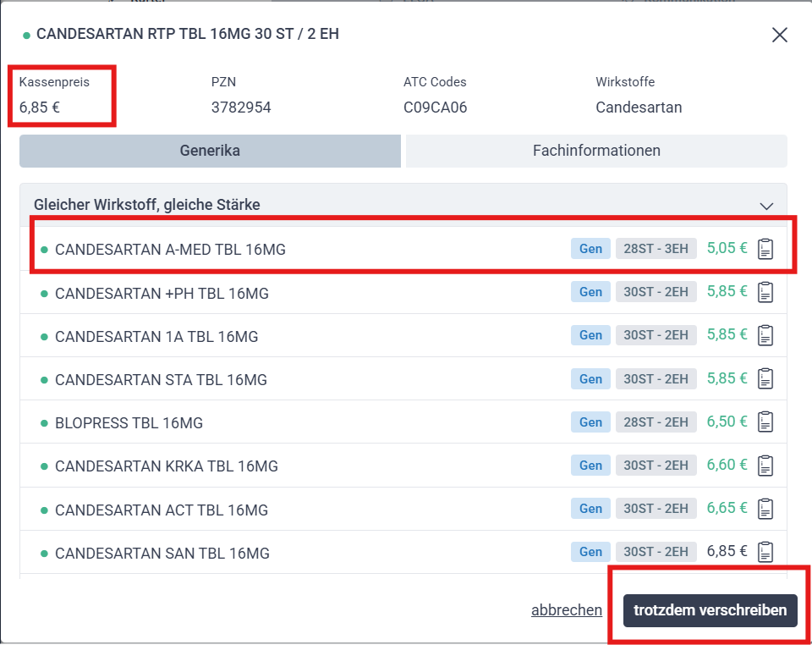This screenshot has width=812, height=645.
Task: Click the clipboard icon for CANDESARTAN 1A
Action: 765,335
